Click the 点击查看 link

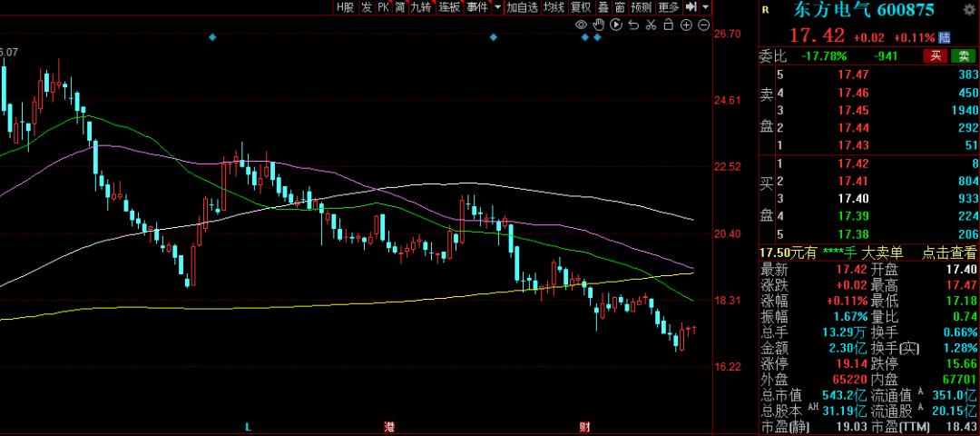949,253
